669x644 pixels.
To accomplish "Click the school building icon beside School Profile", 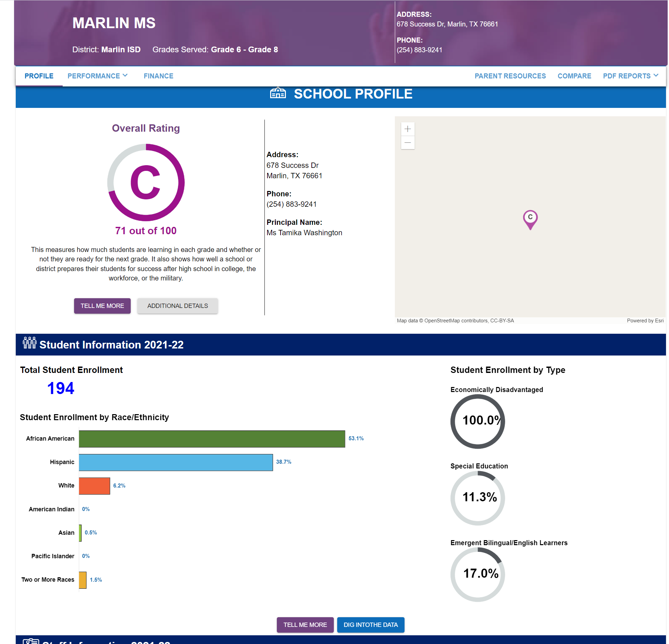I will click(x=278, y=93).
